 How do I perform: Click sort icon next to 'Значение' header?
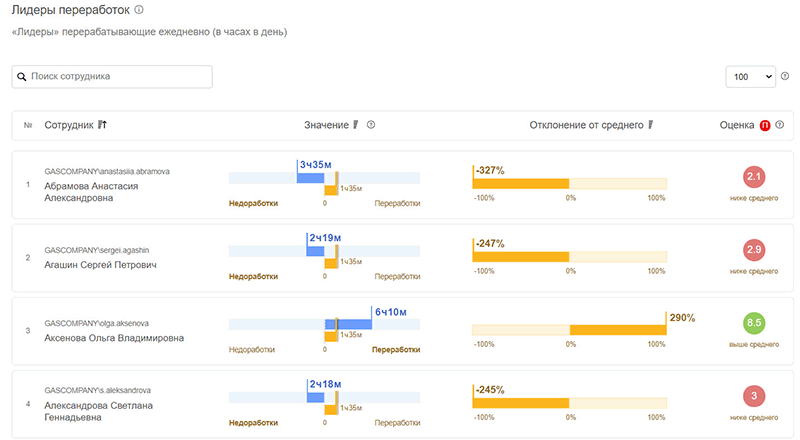tap(355, 125)
